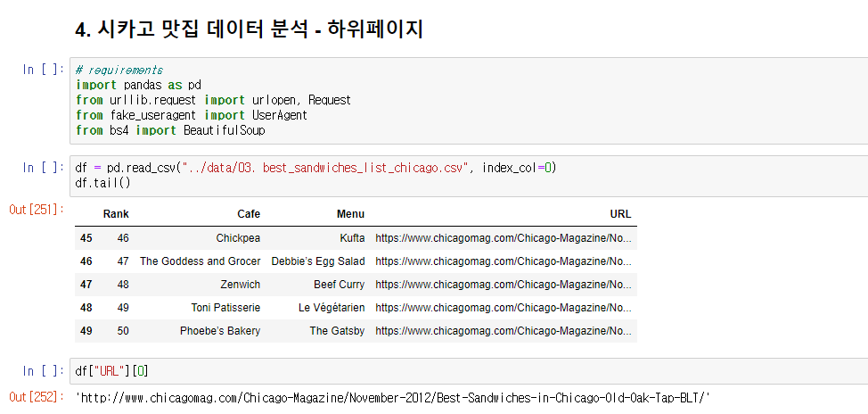
Task: Click the 'Toni Patisserie' cell
Action: coord(225,308)
